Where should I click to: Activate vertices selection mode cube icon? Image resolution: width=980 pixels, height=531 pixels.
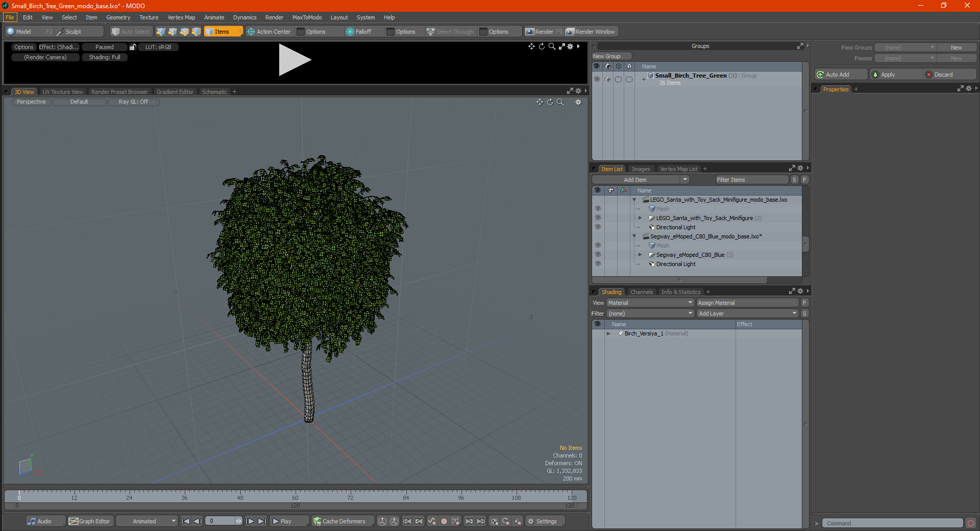pyautogui.click(x=161, y=32)
